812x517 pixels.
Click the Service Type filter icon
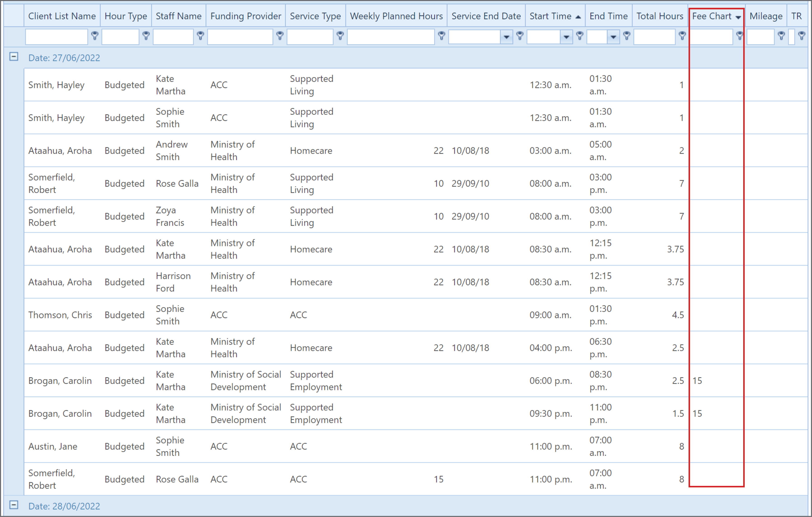click(340, 36)
